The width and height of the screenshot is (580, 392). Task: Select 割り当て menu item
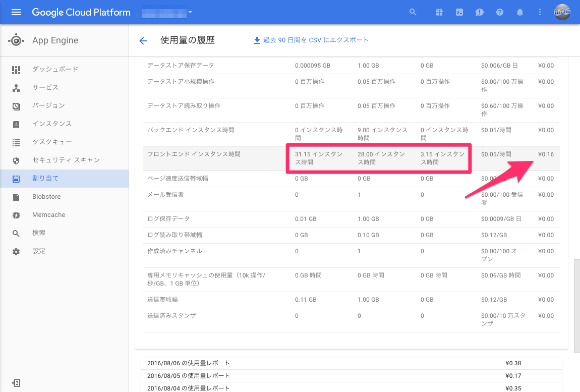pos(65,179)
